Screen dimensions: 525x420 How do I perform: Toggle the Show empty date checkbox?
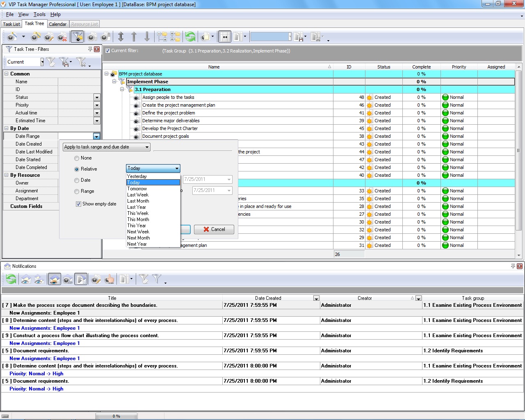pyautogui.click(x=78, y=204)
